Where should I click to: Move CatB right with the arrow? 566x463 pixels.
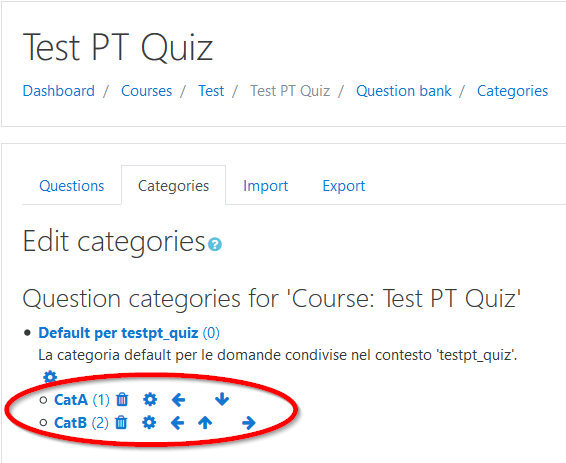point(249,422)
